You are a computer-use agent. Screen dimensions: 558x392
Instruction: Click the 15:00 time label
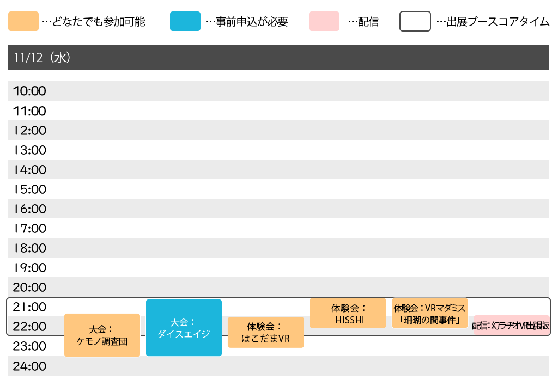point(29,189)
